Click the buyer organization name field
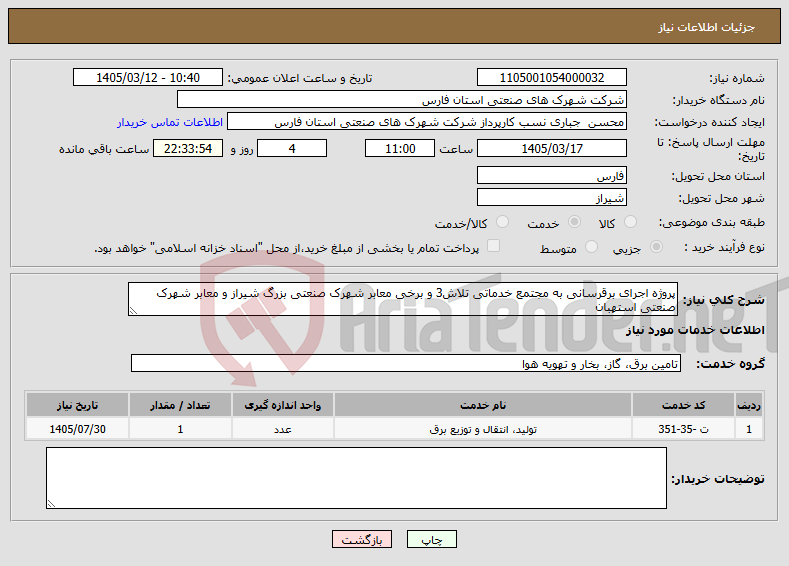The image size is (789, 566). [402, 100]
